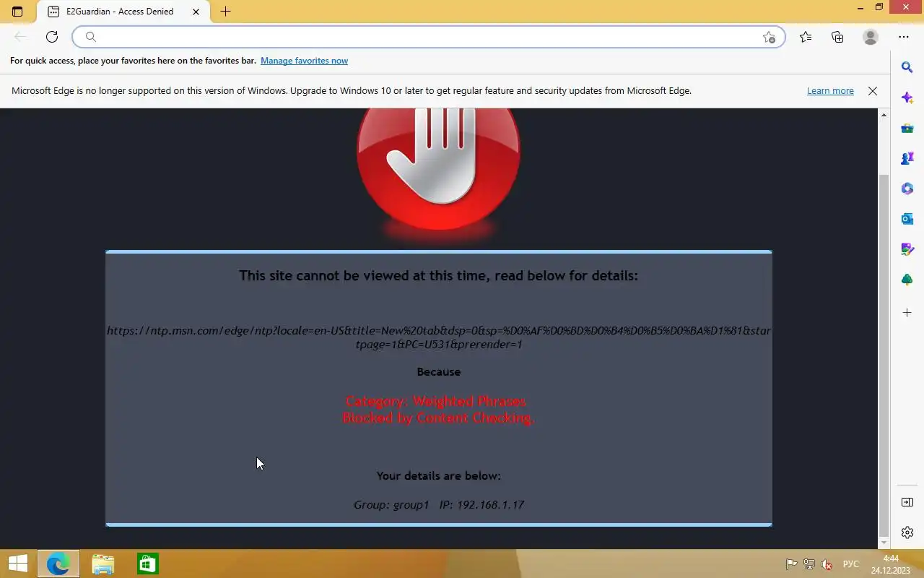Click "Category: Weighted Phrases" red text

point(436,401)
